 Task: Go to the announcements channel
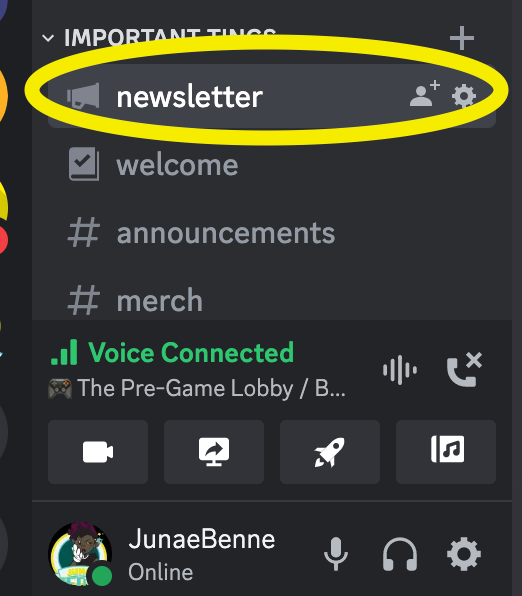(x=272, y=233)
